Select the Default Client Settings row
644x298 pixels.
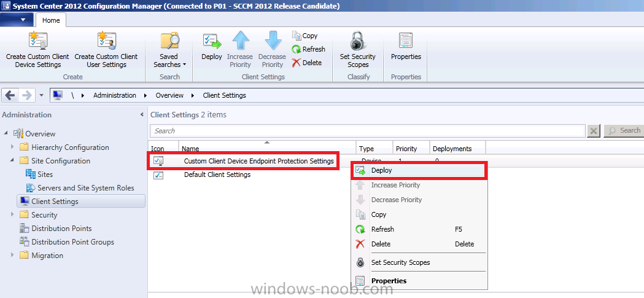click(217, 174)
